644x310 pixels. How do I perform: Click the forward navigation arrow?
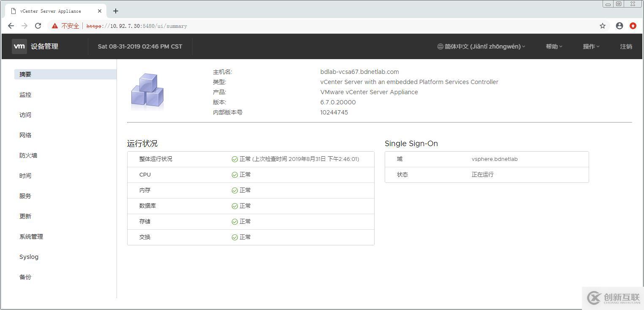[x=24, y=26]
